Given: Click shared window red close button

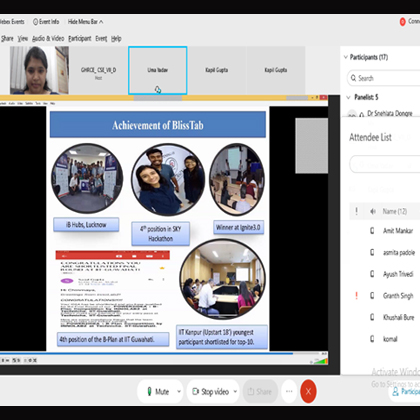Looking at the screenshot, I should coord(323,98).
